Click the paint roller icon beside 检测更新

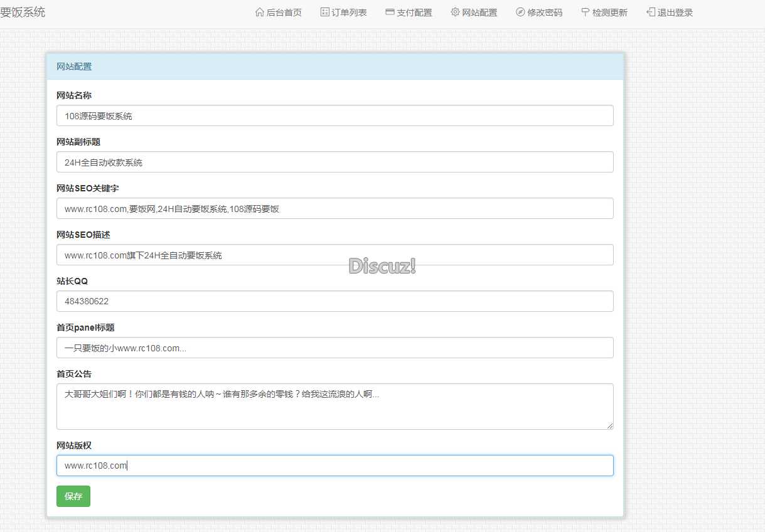(x=586, y=12)
